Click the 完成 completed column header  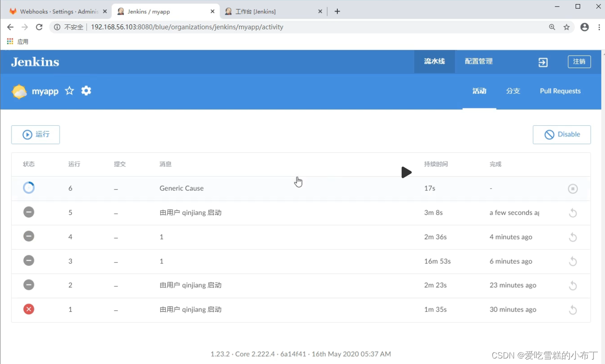pyautogui.click(x=496, y=164)
